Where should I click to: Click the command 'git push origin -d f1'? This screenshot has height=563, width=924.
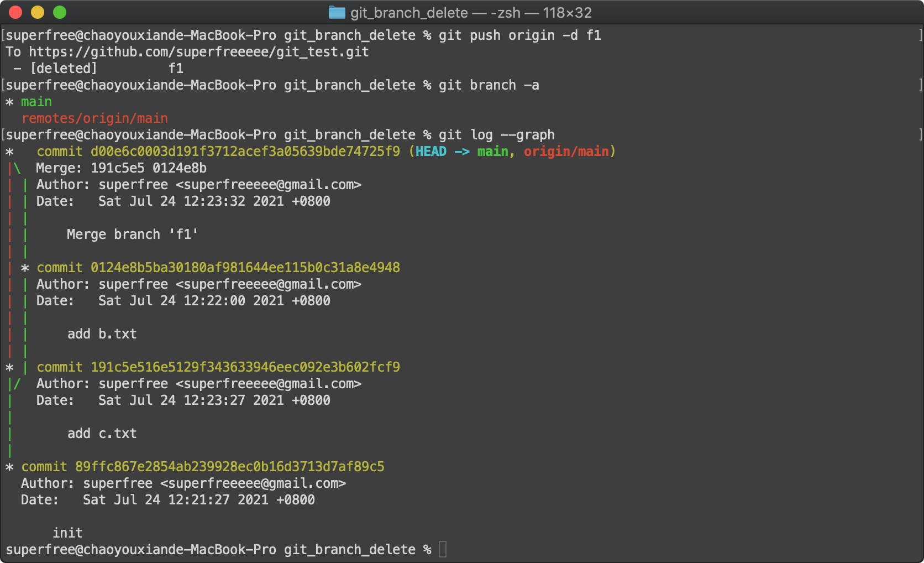click(520, 35)
